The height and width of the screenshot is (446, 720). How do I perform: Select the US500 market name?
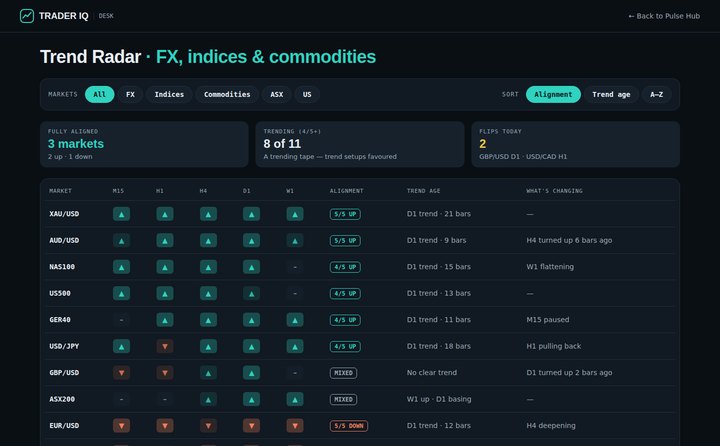60,294
